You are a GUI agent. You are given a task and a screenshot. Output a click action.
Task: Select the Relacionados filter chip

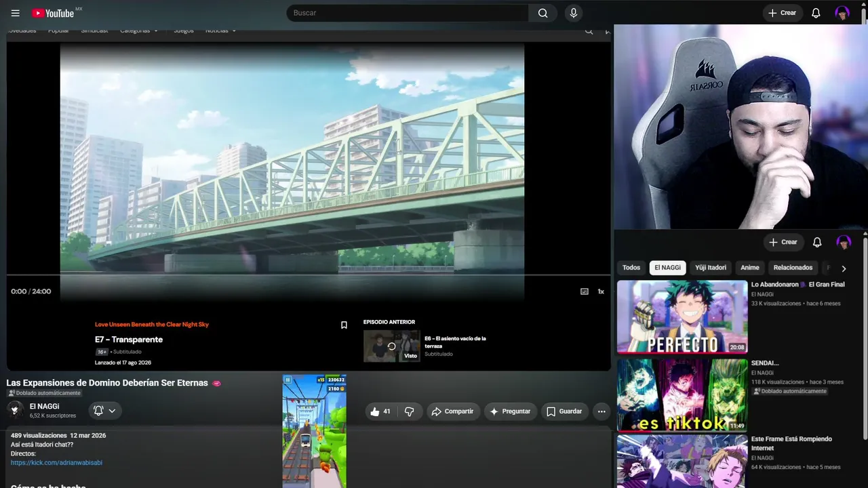(x=793, y=268)
